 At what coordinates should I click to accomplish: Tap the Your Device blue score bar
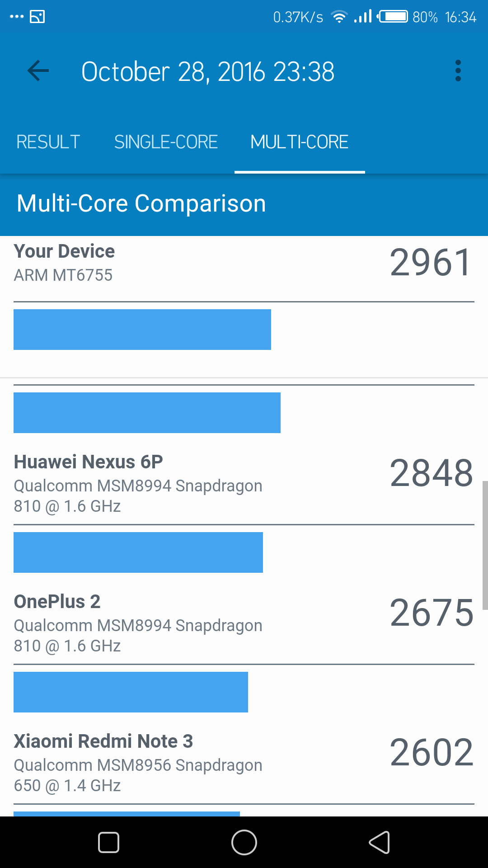(142, 330)
